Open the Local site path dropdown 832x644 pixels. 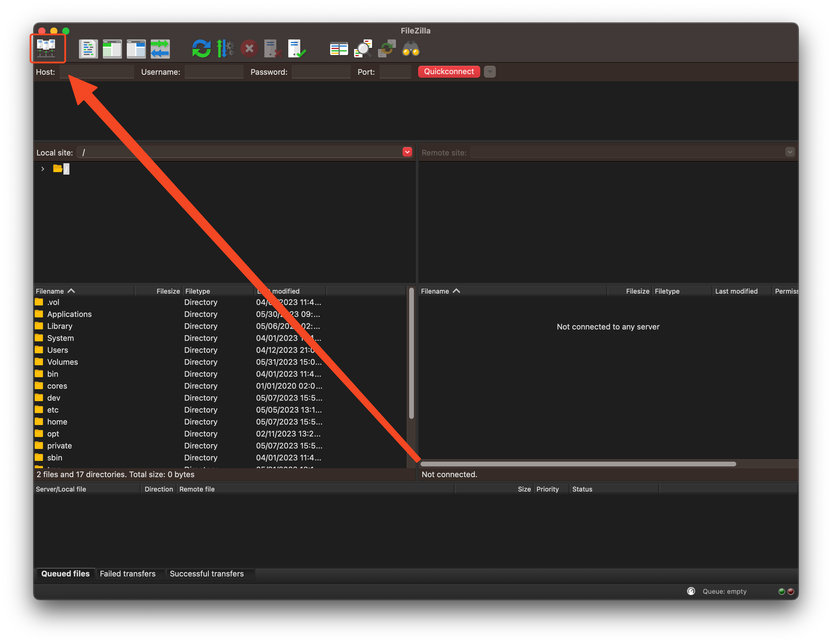pyautogui.click(x=407, y=152)
